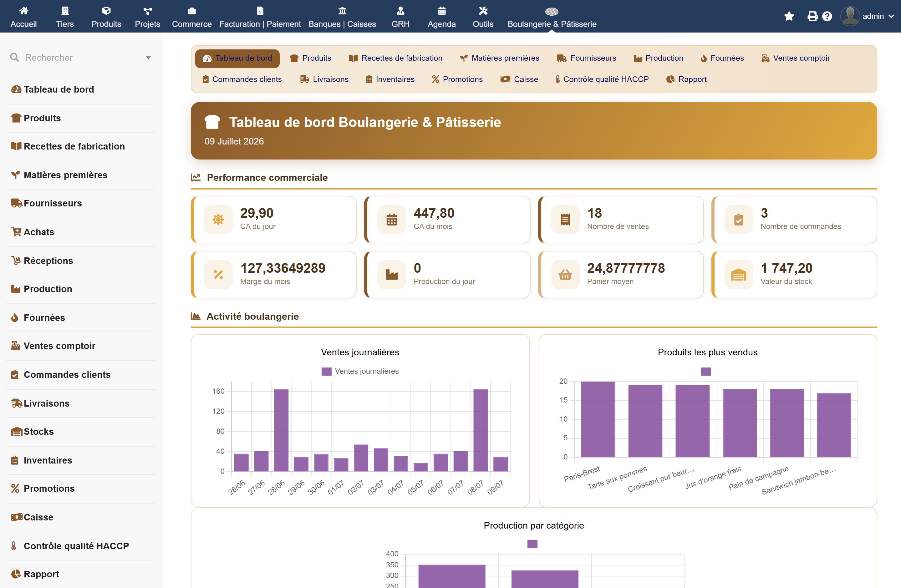This screenshot has height=588, width=901.
Task: Click the Panier moyen basket icon
Action: tap(565, 275)
